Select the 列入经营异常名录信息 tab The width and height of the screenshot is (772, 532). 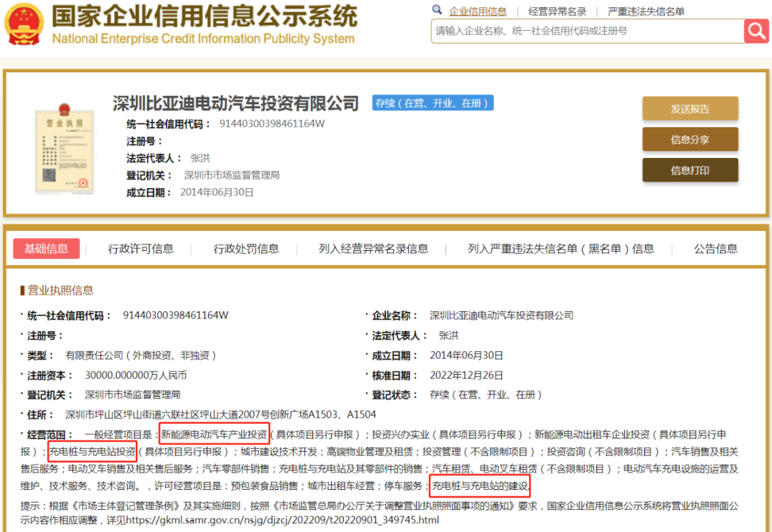point(372,248)
